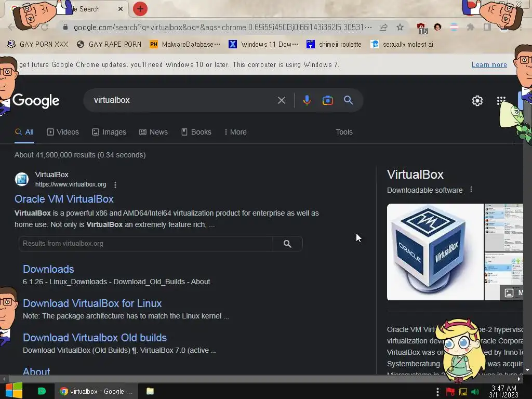The image size is (532, 399).
Task: Open Google apps grid
Action: [x=501, y=100]
